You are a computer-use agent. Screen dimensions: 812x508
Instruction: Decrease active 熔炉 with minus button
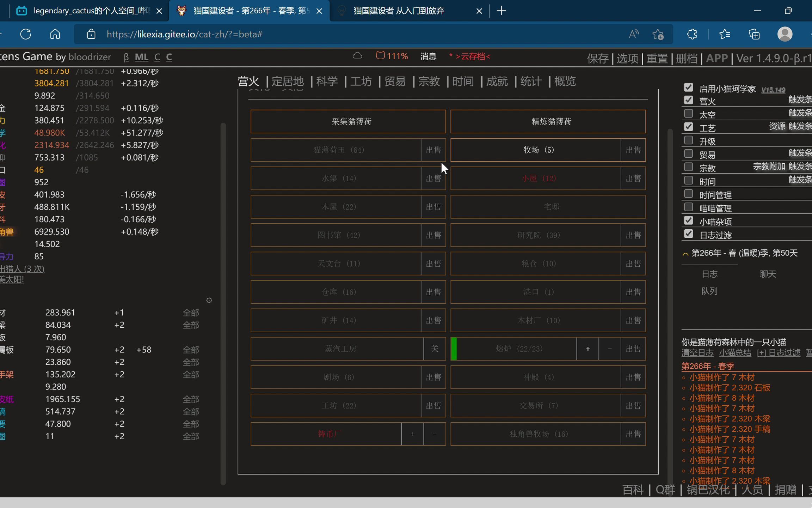[x=610, y=349]
